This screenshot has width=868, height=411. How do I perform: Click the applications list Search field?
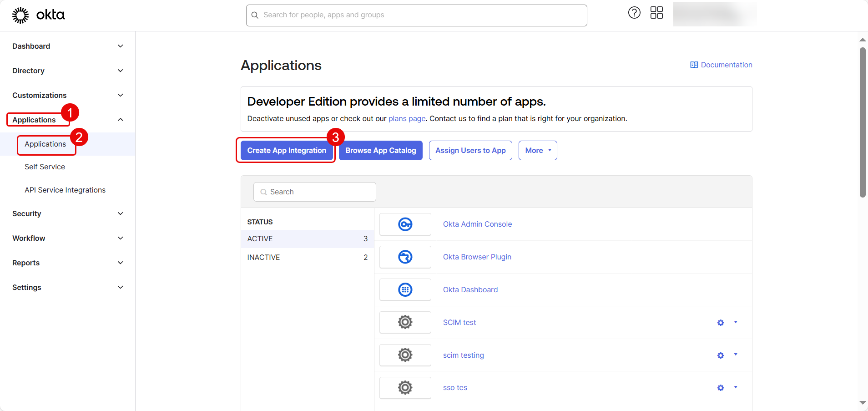(x=315, y=192)
